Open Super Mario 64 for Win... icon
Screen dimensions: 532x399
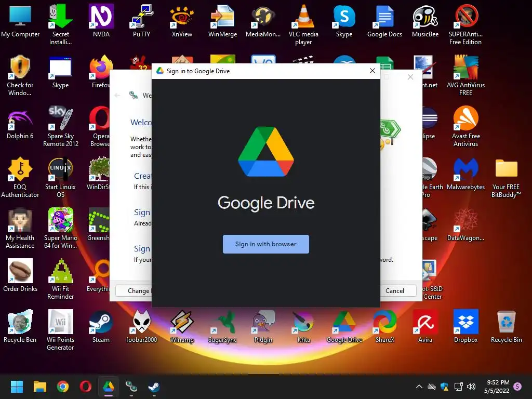(61, 228)
